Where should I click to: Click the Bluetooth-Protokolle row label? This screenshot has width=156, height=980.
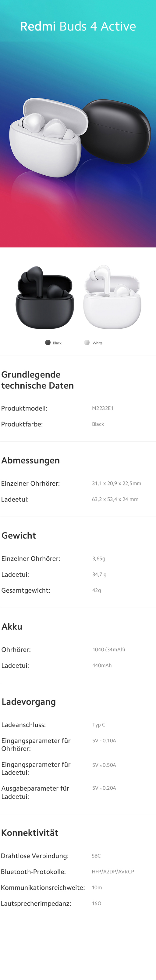[33, 872]
